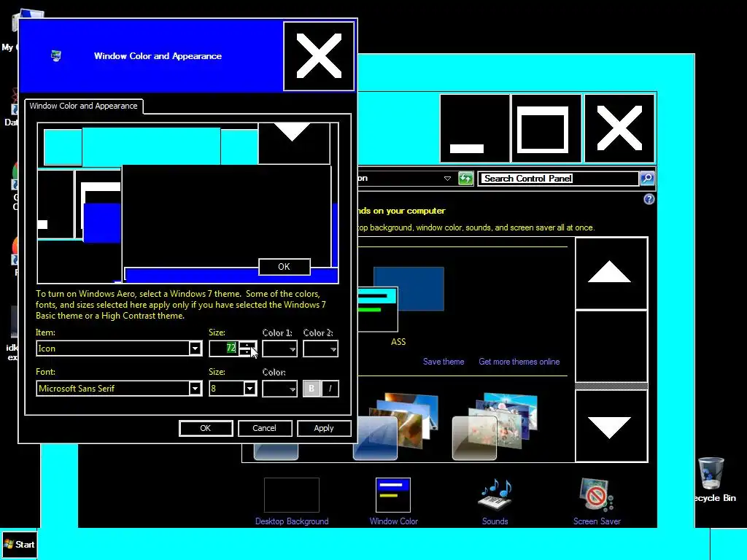The width and height of the screenshot is (747, 560).
Task: Click the title bar icon of Window Color dialog
Action: coord(55,55)
